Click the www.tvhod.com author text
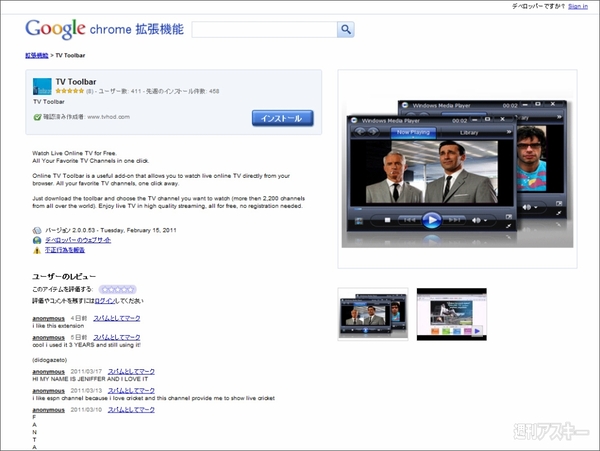This screenshot has width=600, height=451. [108, 117]
